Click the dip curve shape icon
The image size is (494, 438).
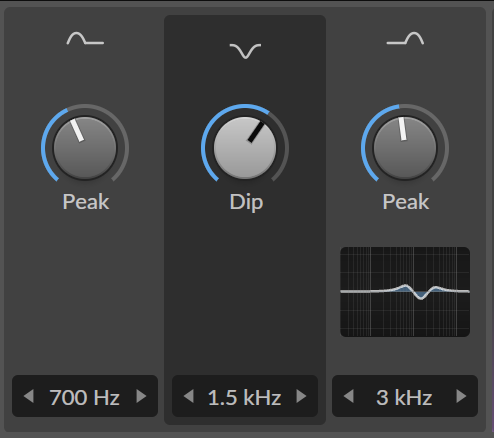tap(245, 51)
